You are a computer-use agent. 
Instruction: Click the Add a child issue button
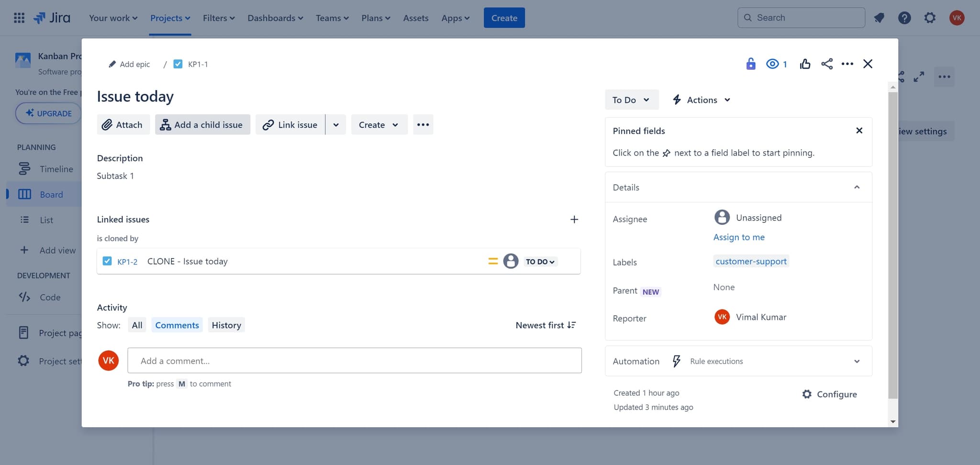point(202,125)
